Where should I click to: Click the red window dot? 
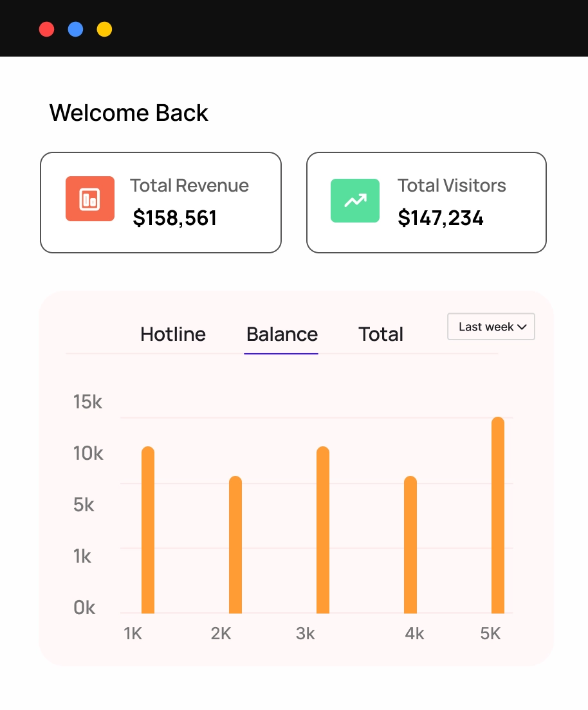click(47, 30)
